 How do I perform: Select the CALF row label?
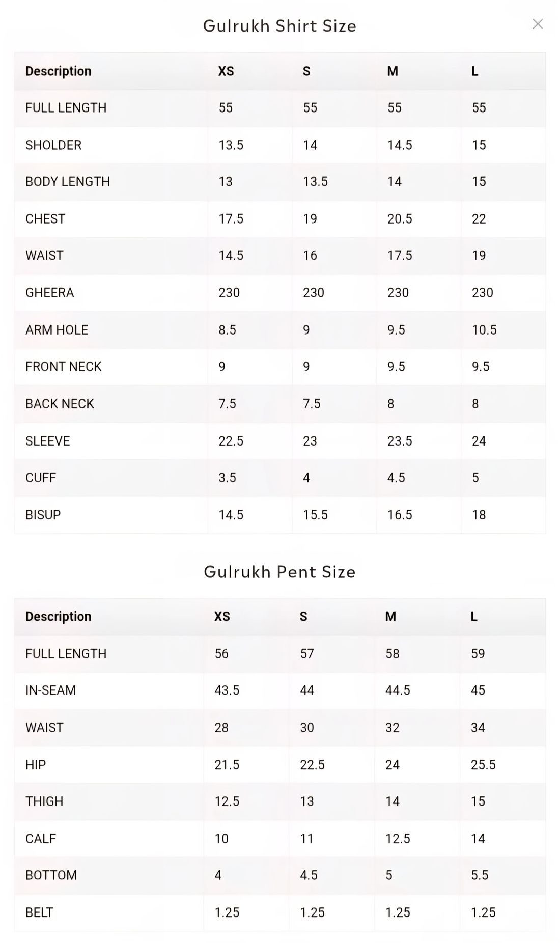(41, 839)
